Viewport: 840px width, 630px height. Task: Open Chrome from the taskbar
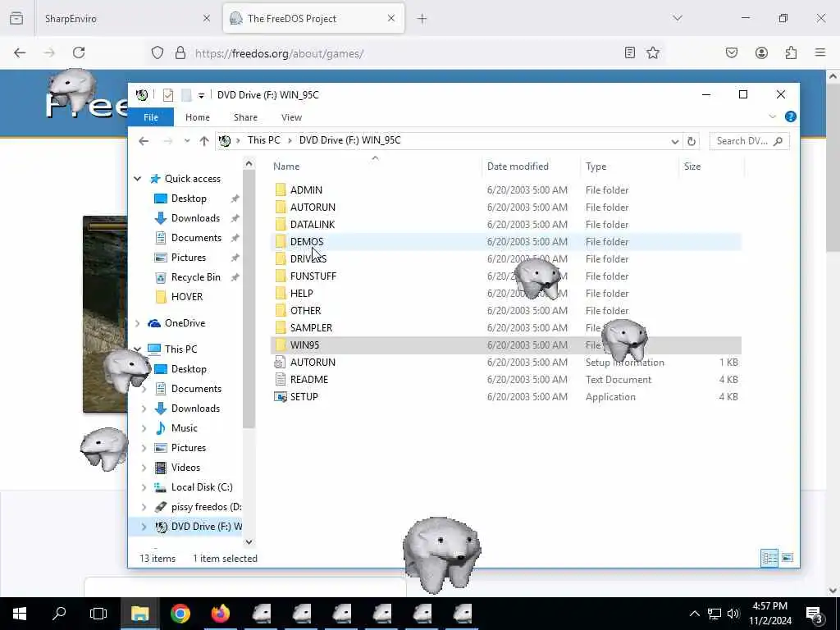(x=180, y=614)
